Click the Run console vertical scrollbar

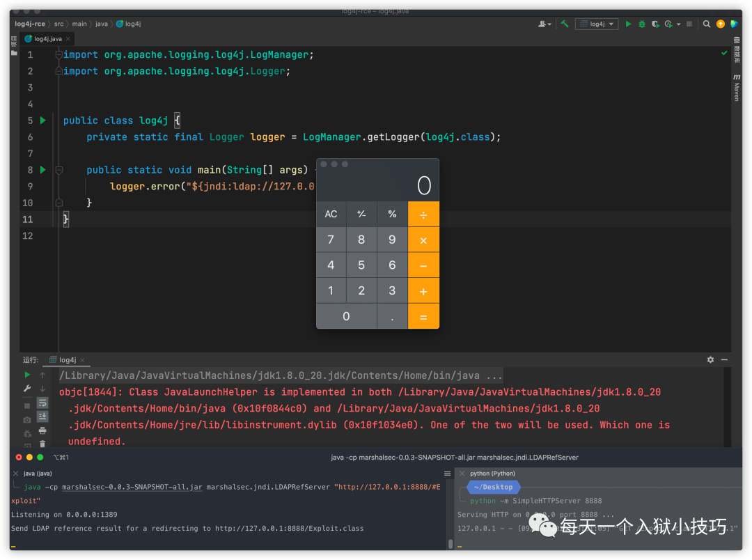(x=727, y=407)
